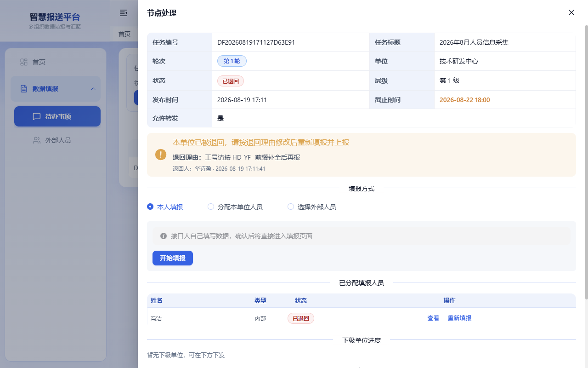This screenshot has height=368, width=588.
Task: Click the 智慧报送平台 logo title
Action: [x=55, y=17]
